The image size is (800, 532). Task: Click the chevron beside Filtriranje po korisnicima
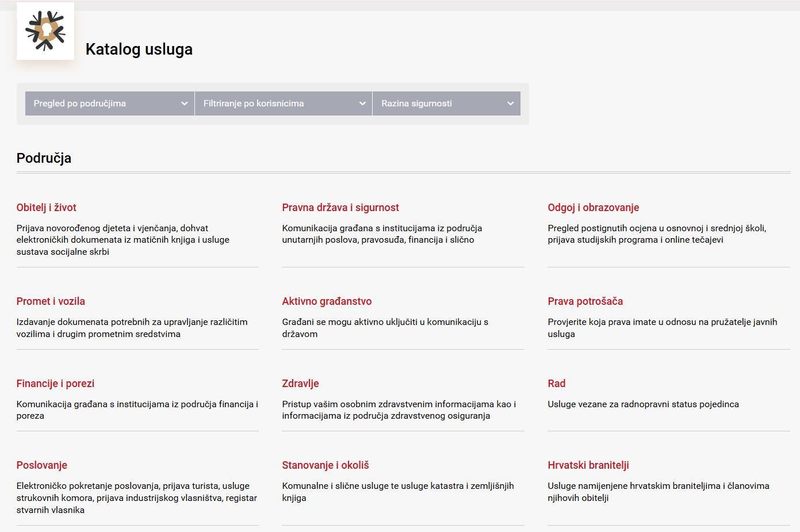point(362,104)
